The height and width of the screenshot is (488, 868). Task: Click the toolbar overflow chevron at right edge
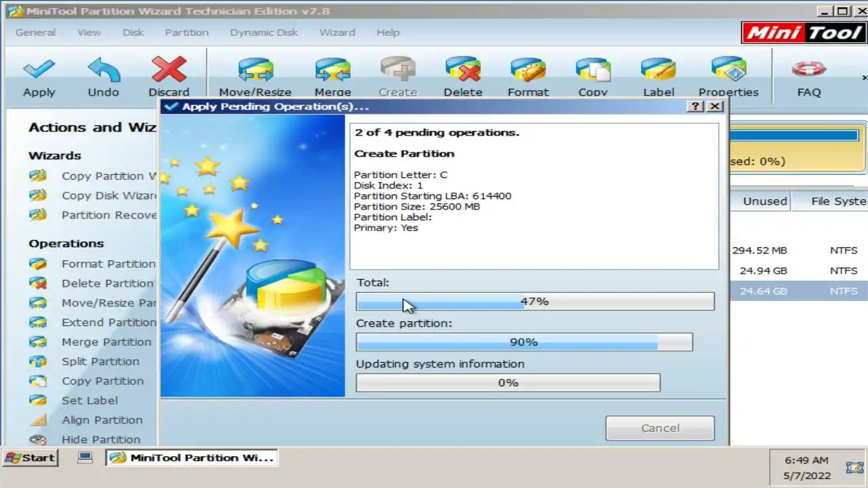(864, 77)
